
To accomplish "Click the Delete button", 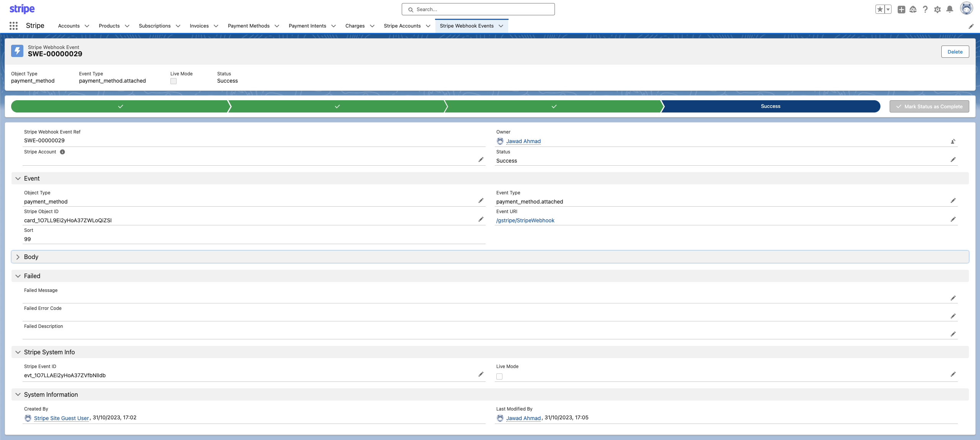I will pos(955,52).
